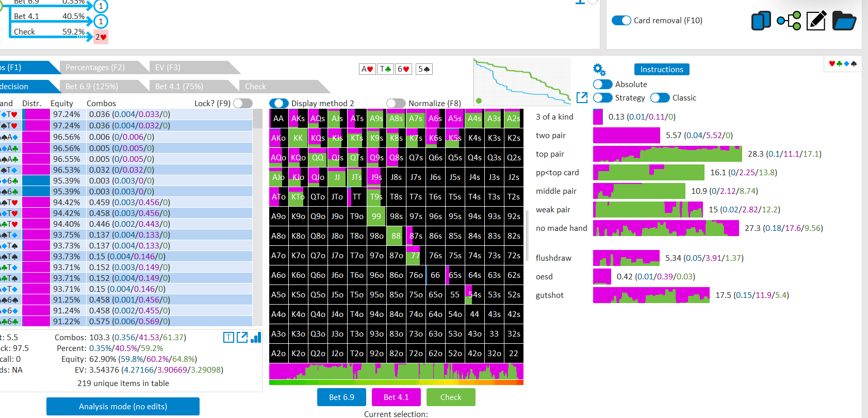
Task: Sort by the Combos column header
Action: [x=101, y=104]
